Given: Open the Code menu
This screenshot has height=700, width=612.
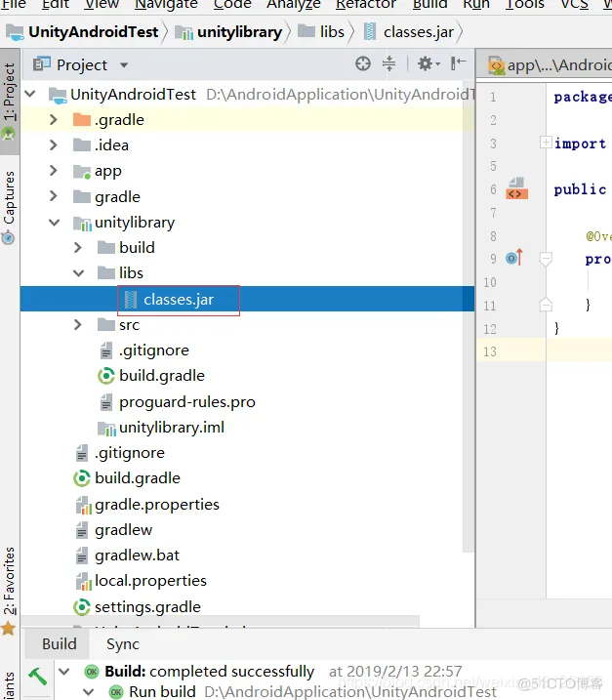Looking at the screenshot, I should tap(232, 4).
